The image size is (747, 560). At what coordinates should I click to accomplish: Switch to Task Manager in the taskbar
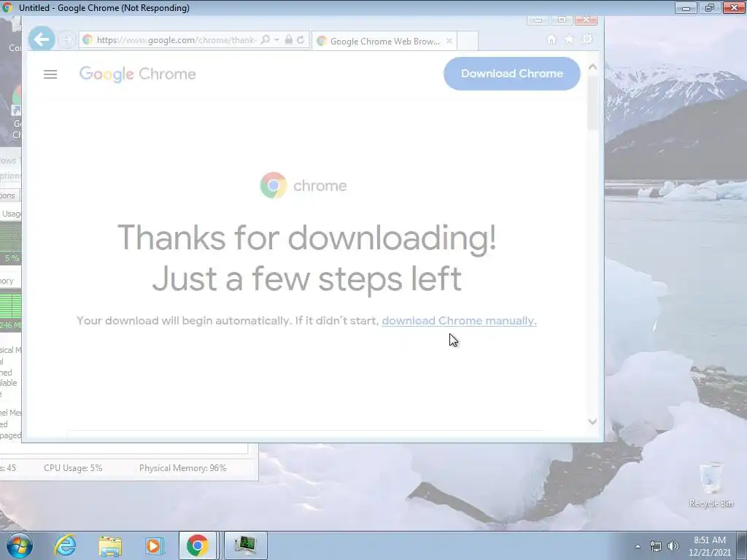(245, 545)
